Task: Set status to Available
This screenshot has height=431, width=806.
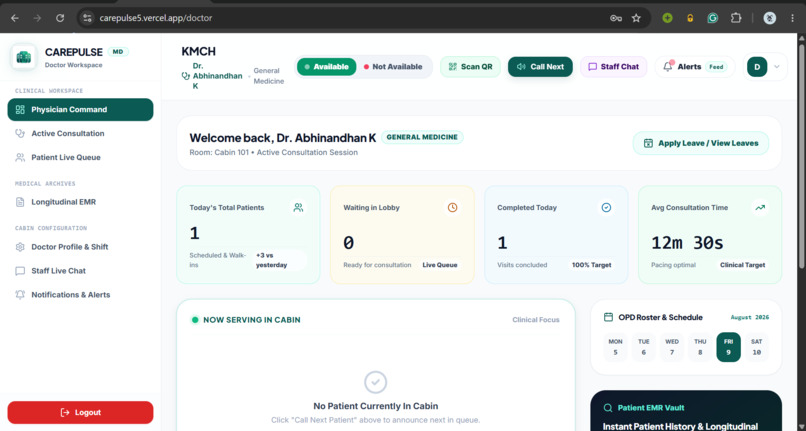Action: click(326, 67)
